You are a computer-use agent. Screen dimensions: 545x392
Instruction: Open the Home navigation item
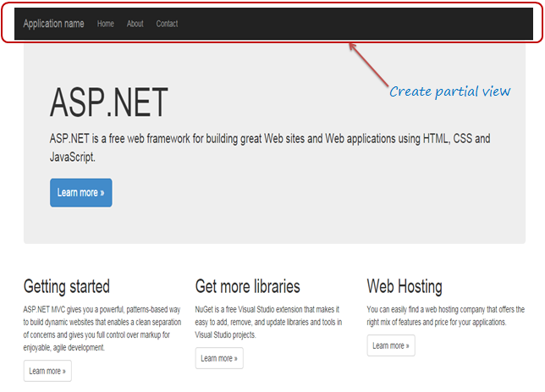pos(105,24)
